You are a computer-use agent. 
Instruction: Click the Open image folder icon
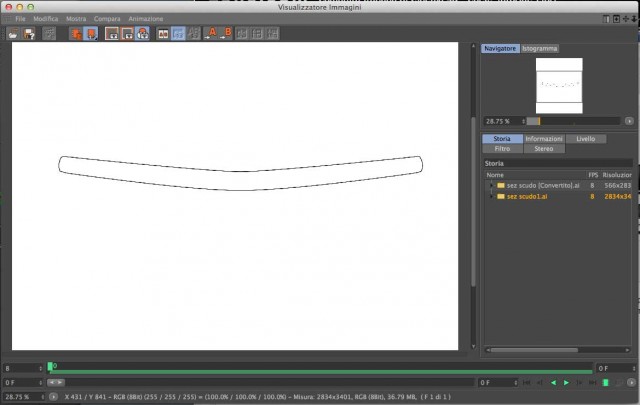[x=13, y=34]
